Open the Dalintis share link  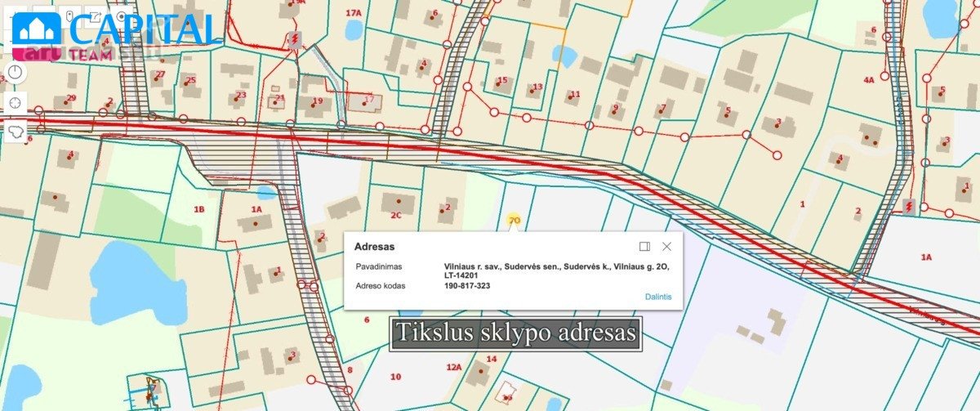pyautogui.click(x=658, y=297)
